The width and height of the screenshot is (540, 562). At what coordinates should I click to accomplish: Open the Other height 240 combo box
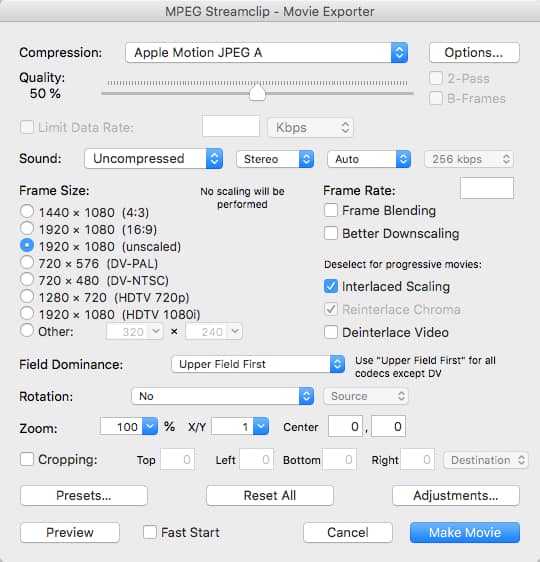[214, 332]
